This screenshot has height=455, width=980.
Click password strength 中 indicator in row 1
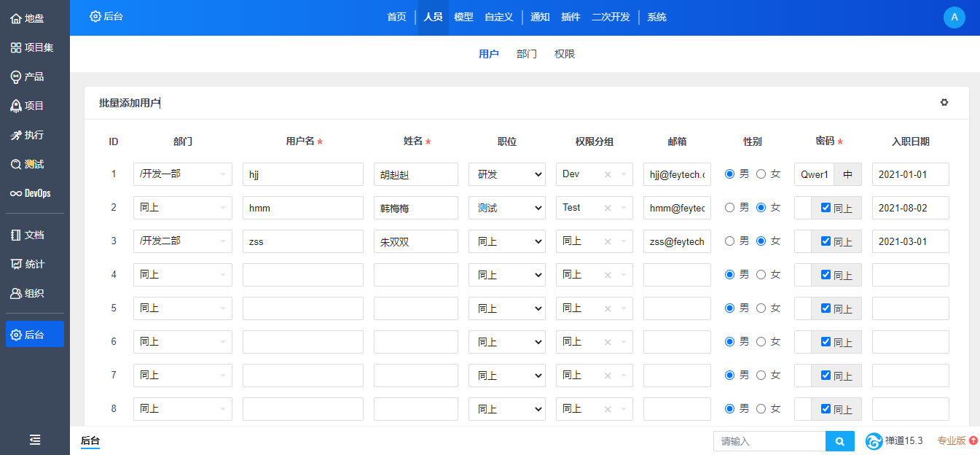coord(847,174)
